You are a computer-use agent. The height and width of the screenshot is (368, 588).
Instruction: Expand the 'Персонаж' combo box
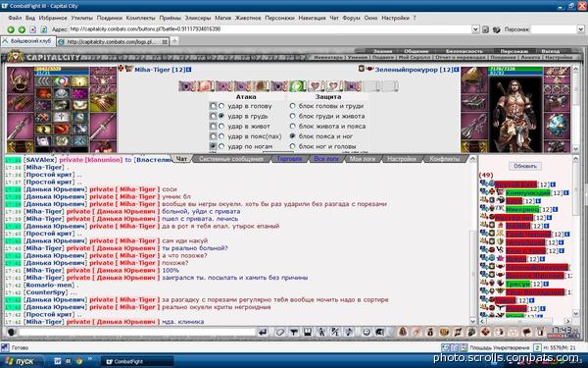(580, 29)
